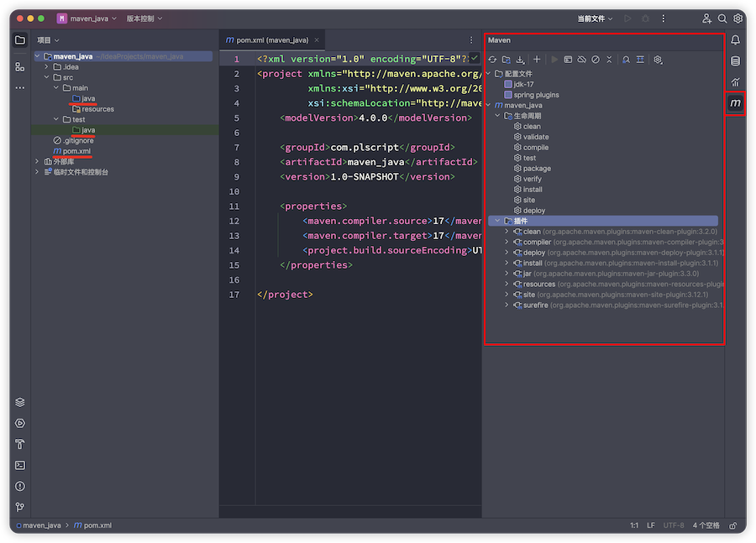Click the UTF-8 encoding in the status bar
756x543 pixels.
click(673, 525)
